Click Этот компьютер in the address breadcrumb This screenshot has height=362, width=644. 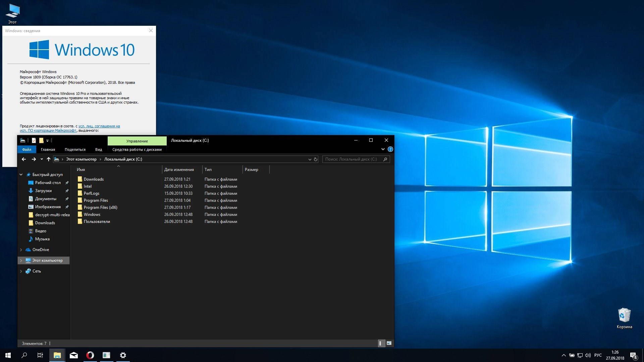coord(81,159)
